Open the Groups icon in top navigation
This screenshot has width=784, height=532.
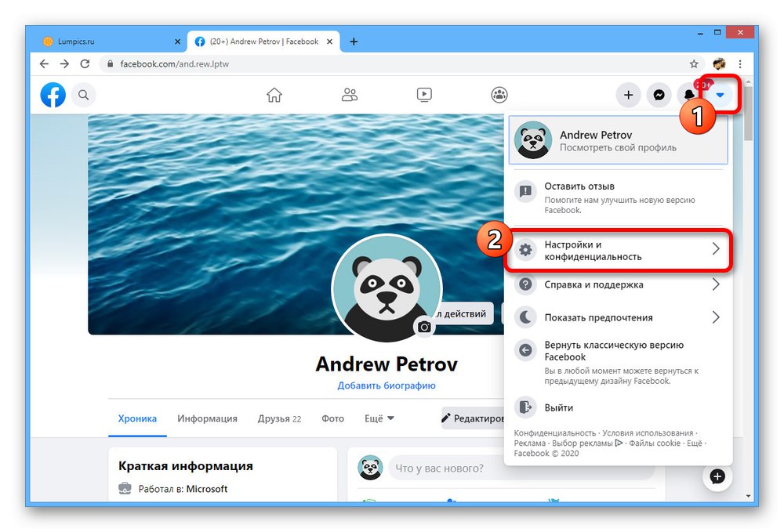(499, 94)
